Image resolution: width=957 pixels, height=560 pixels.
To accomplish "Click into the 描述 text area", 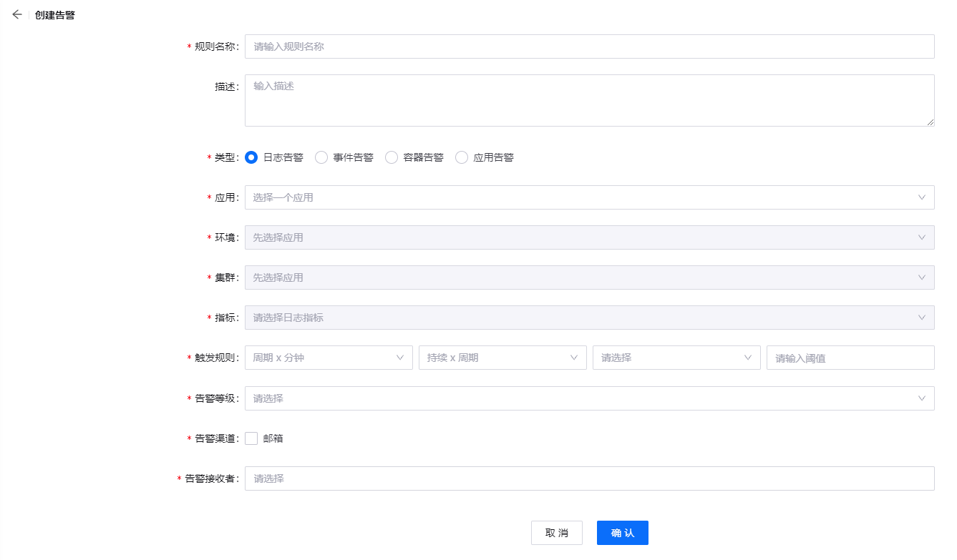I will [589, 100].
